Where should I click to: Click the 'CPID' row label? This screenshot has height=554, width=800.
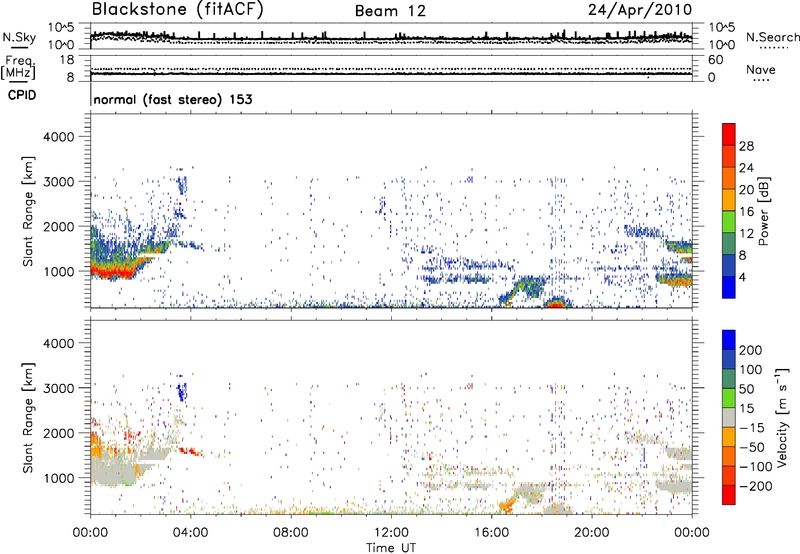22,95
